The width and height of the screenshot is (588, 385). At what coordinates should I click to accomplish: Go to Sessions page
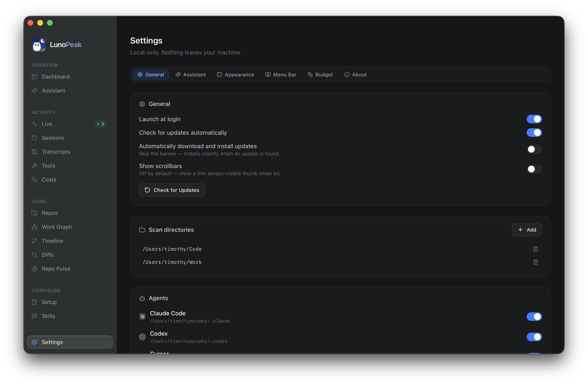[70, 138]
